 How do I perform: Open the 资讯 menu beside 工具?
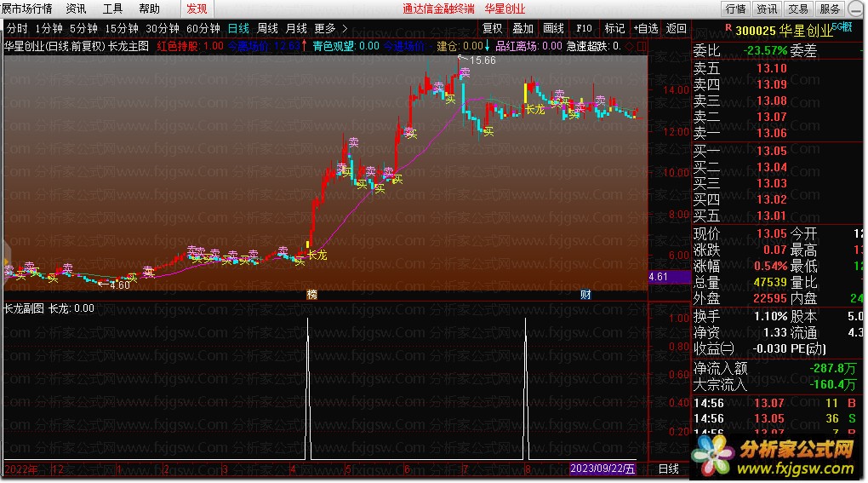coord(76,9)
